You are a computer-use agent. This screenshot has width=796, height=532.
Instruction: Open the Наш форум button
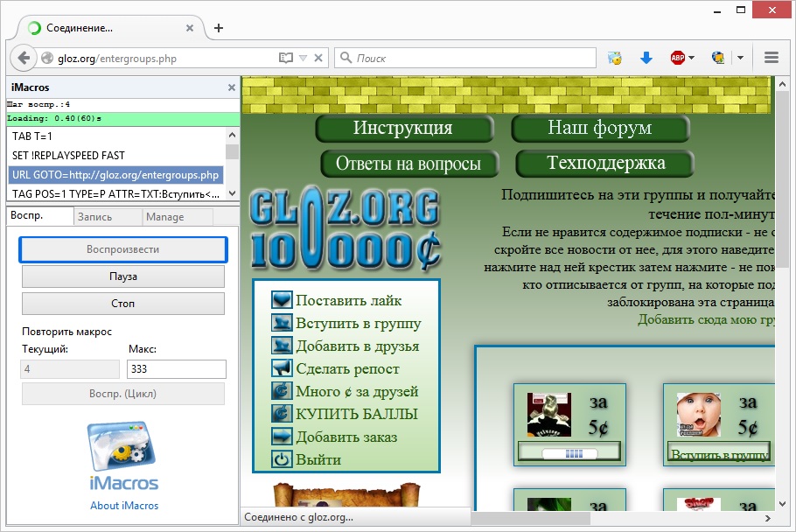tap(600, 128)
